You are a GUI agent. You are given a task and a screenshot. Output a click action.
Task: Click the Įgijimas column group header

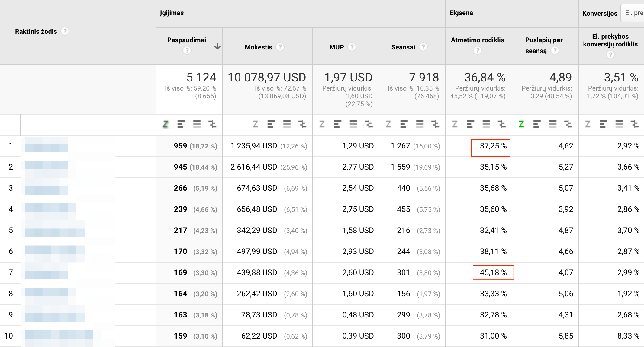click(x=172, y=13)
